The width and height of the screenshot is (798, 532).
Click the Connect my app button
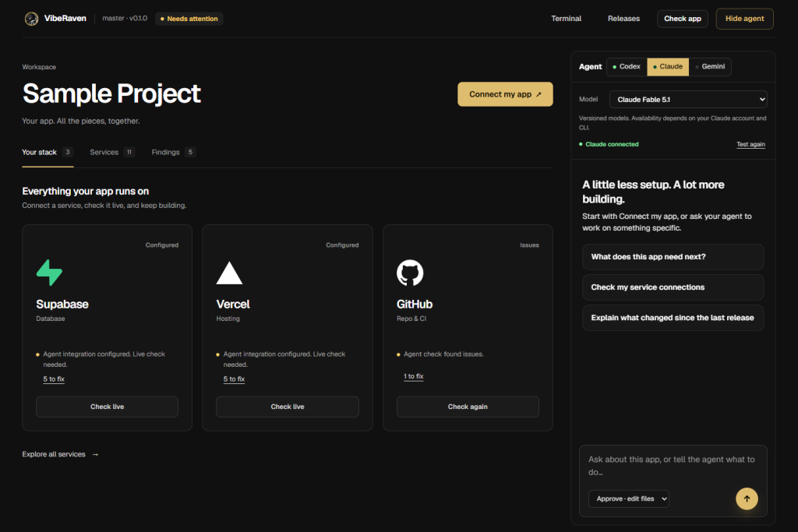505,94
